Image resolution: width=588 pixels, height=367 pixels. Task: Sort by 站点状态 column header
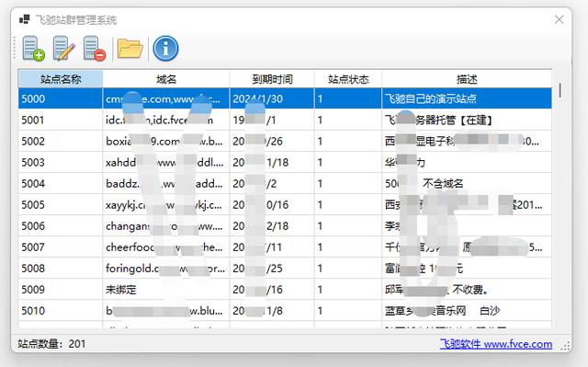click(x=348, y=79)
